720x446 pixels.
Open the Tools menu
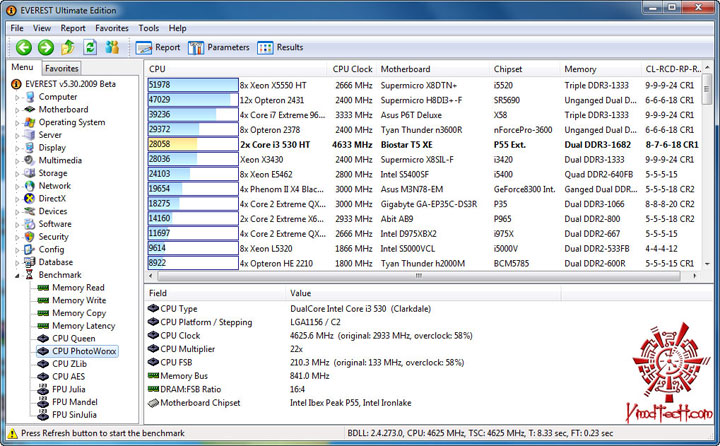(x=149, y=28)
